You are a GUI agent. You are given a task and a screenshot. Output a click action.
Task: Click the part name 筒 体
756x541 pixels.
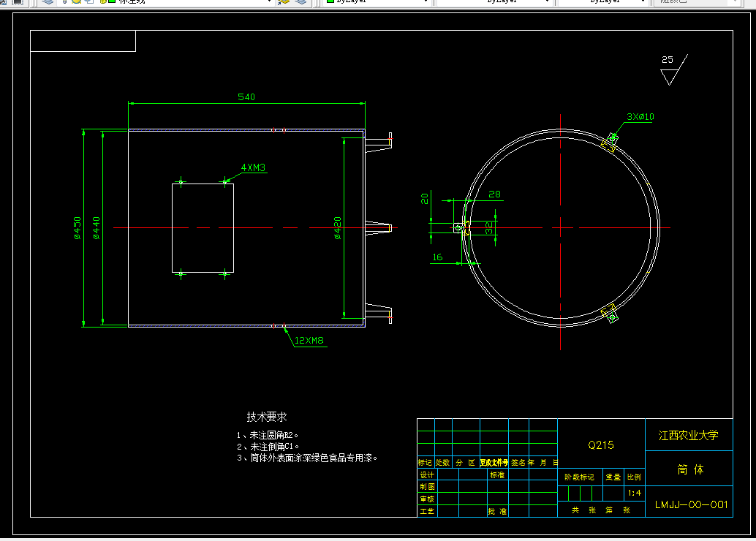690,469
